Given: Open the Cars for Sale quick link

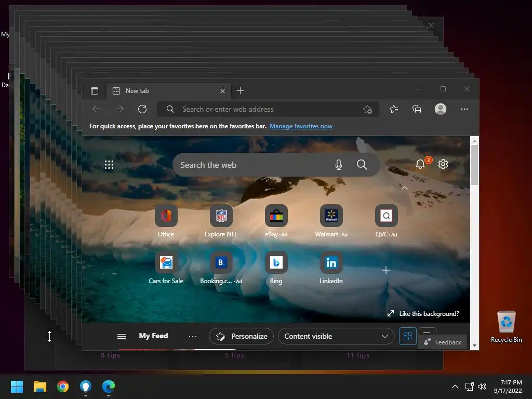Looking at the screenshot, I should [x=166, y=268].
